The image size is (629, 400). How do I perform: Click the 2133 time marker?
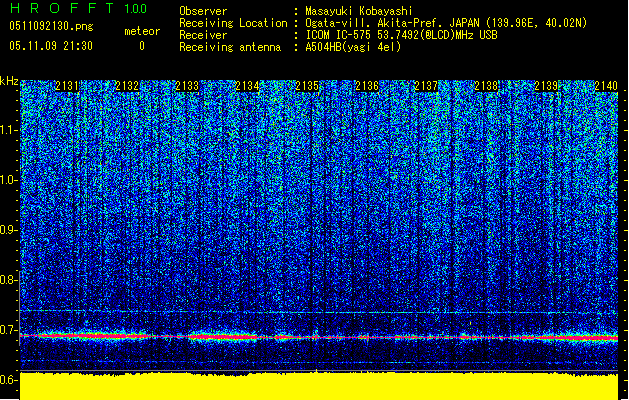point(187,86)
